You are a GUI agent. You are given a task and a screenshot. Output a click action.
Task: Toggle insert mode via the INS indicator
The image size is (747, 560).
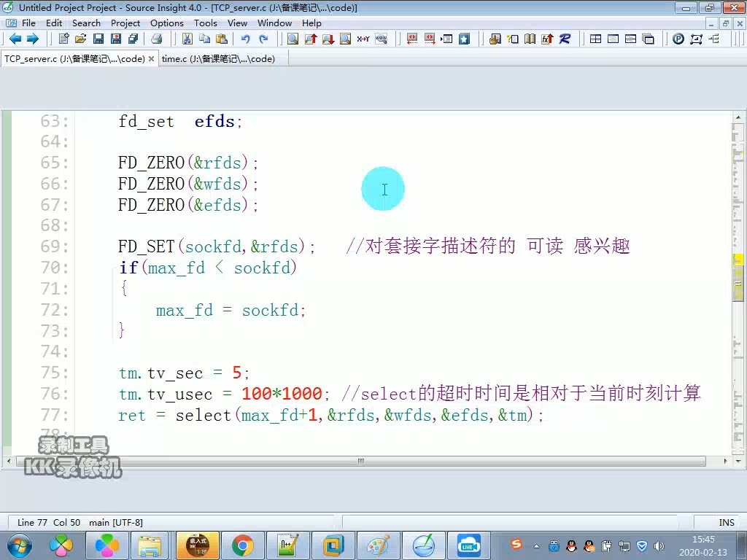pos(727,522)
